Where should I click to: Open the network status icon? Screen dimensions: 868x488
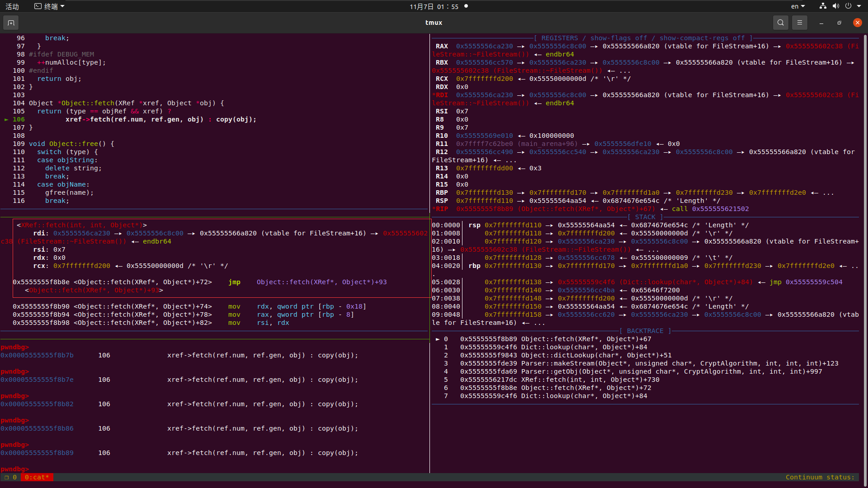pyautogui.click(x=823, y=6)
